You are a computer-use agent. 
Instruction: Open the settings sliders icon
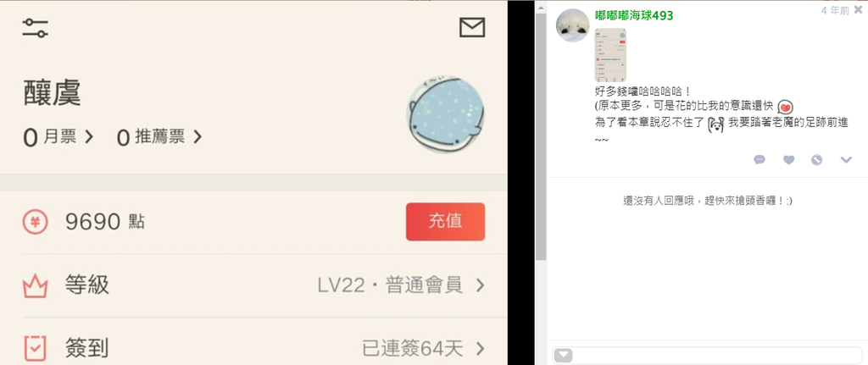pyautogui.click(x=36, y=28)
